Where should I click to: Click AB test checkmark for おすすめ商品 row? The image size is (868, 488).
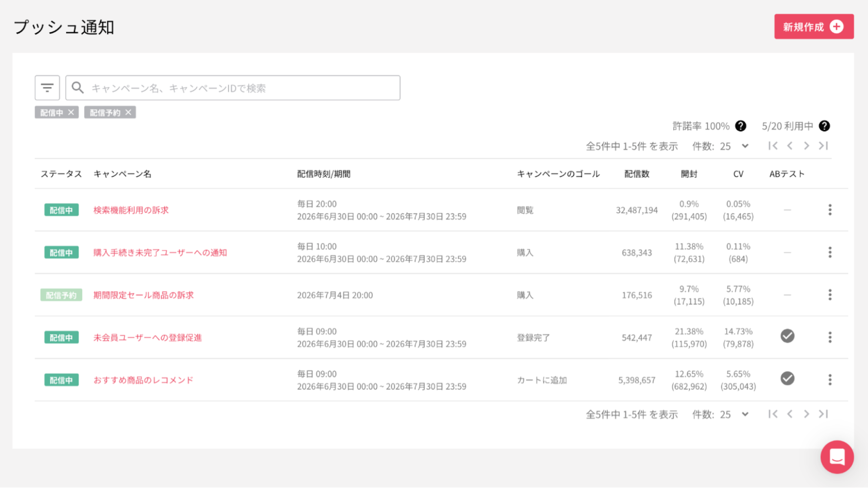[x=787, y=379]
